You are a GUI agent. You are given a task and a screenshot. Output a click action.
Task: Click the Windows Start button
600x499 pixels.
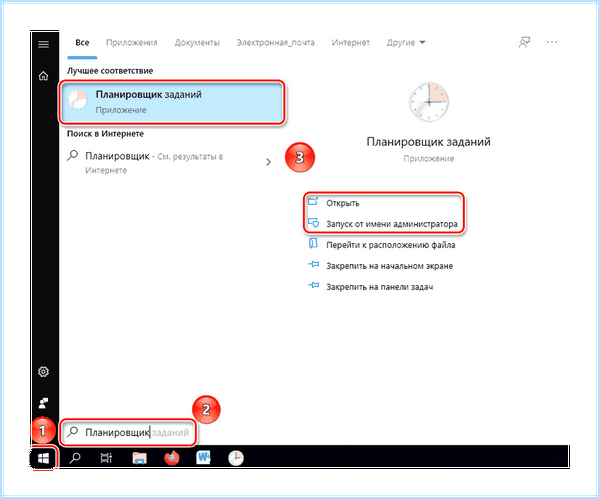pyautogui.click(x=43, y=458)
